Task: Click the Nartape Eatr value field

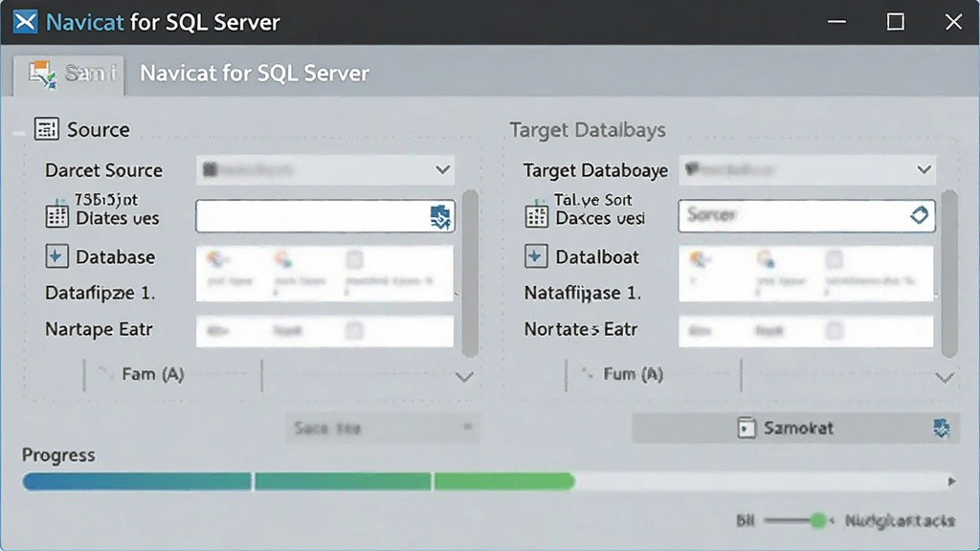Action: click(325, 331)
